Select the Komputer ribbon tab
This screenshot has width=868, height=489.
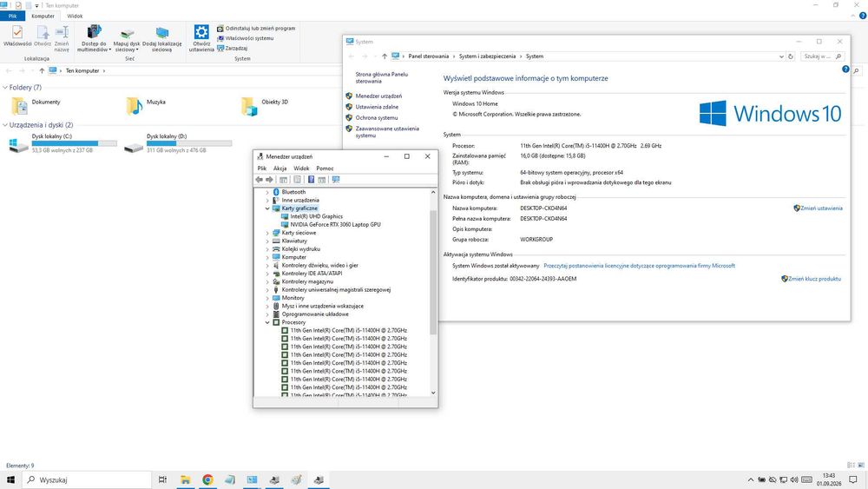pos(43,16)
